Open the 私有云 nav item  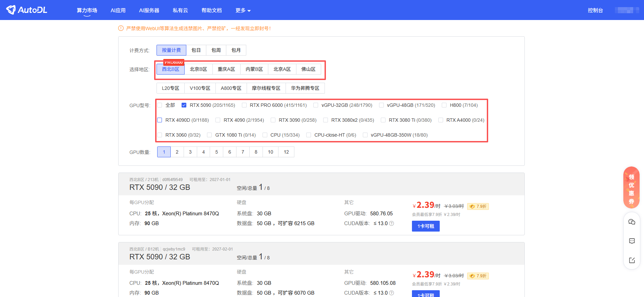tap(180, 11)
